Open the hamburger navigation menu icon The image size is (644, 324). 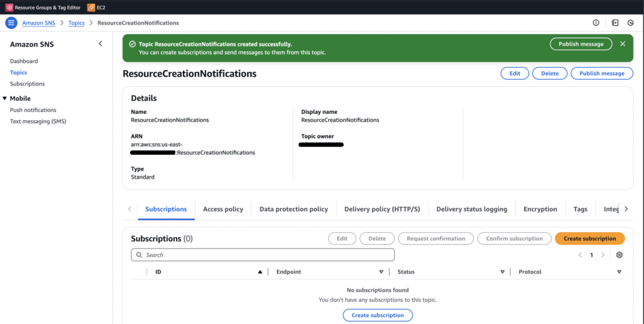tap(11, 23)
